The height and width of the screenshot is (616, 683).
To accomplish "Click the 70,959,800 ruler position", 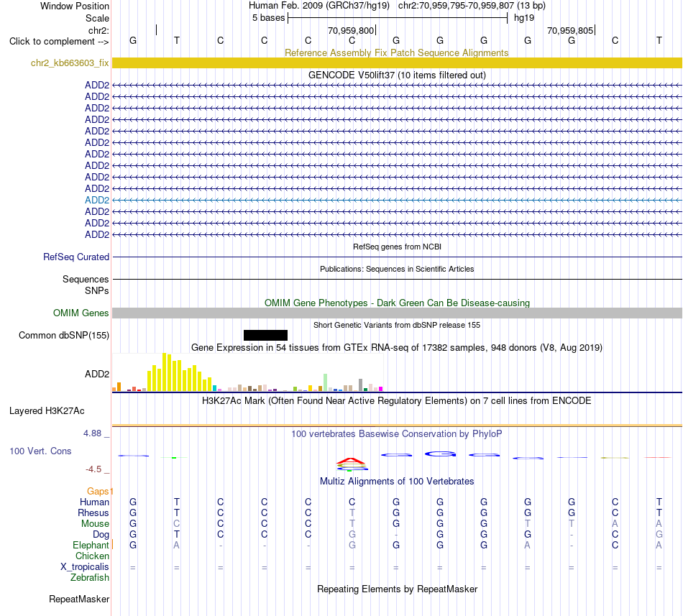I will point(351,30).
